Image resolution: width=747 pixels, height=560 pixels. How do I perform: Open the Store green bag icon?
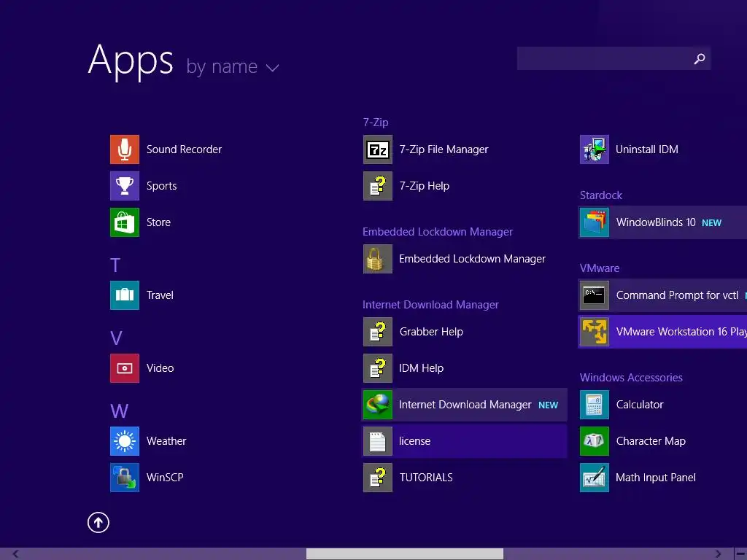[124, 222]
